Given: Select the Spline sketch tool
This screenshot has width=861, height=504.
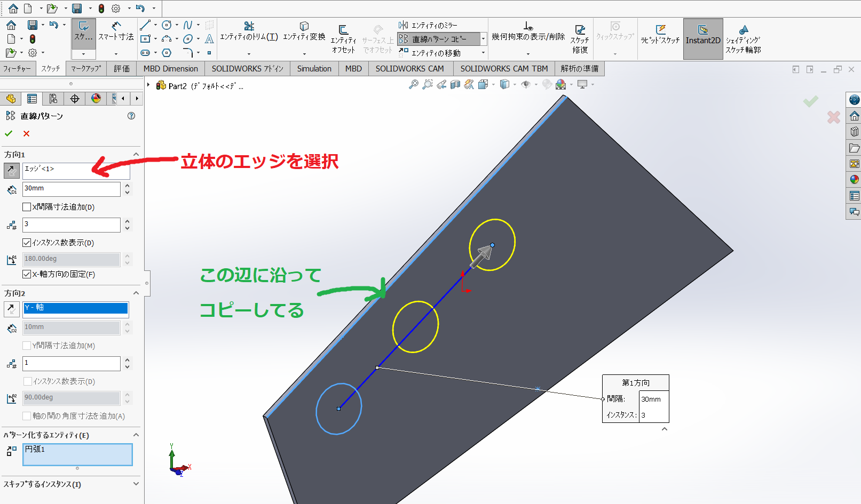Looking at the screenshot, I should pyautogui.click(x=188, y=25).
